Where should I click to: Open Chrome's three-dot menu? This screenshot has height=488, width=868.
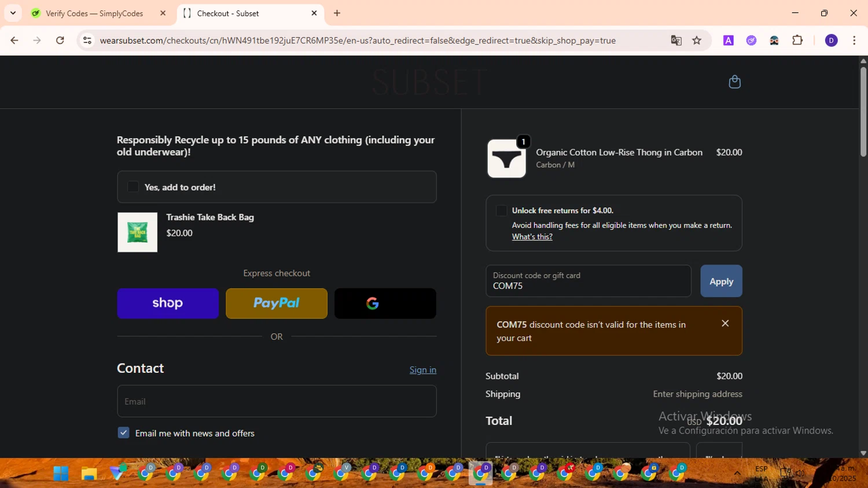(854, 41)
